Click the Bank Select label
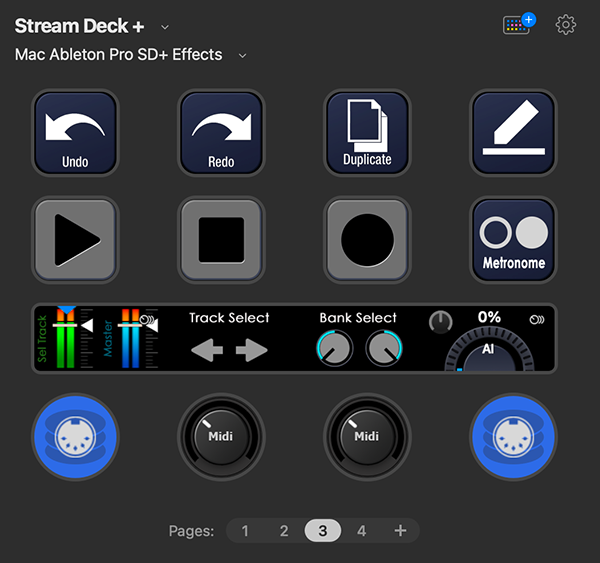600x563 pixels. click(358, 318)
